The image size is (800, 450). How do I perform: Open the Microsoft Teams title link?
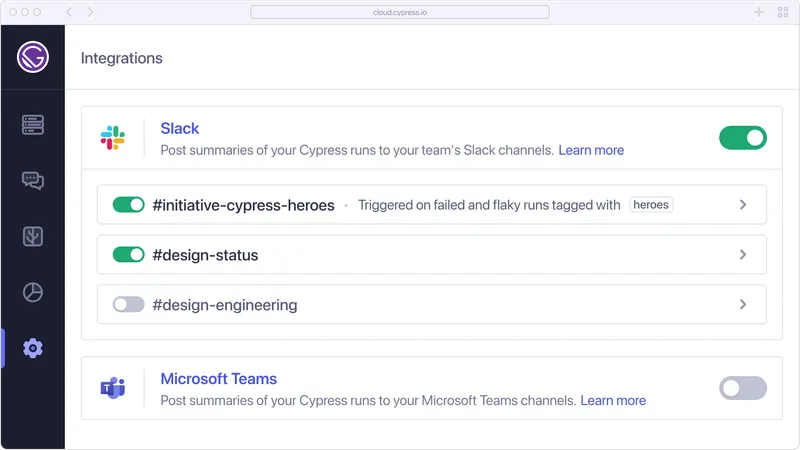tap(218, 379)
